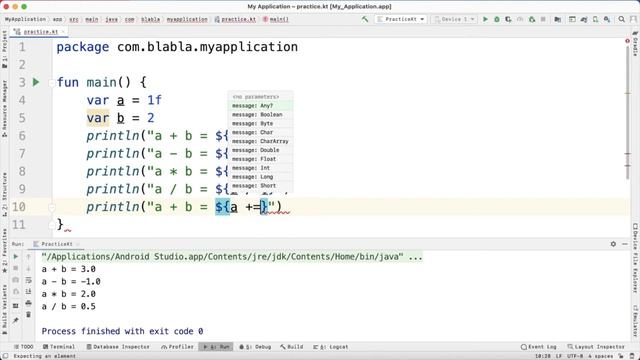Toggle the Pin Tab icon in the Run panel

point(16,321)
